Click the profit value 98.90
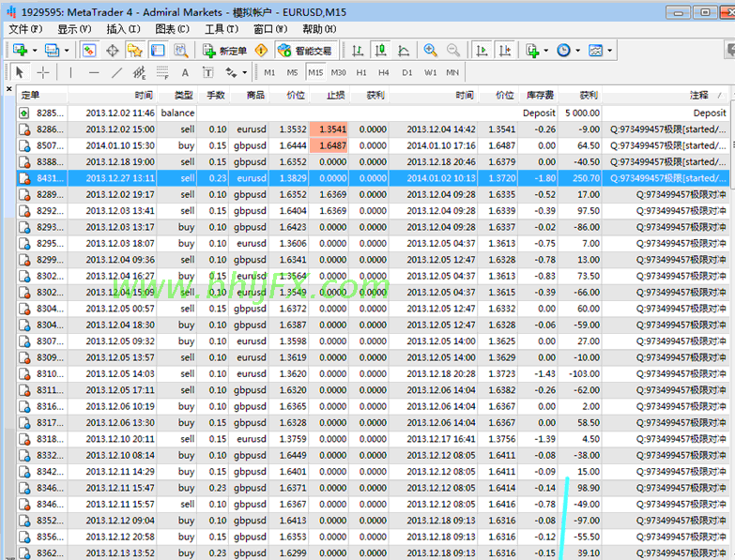Image resolution: width=735 pixels, height=560 pixels. pos(589,488)
